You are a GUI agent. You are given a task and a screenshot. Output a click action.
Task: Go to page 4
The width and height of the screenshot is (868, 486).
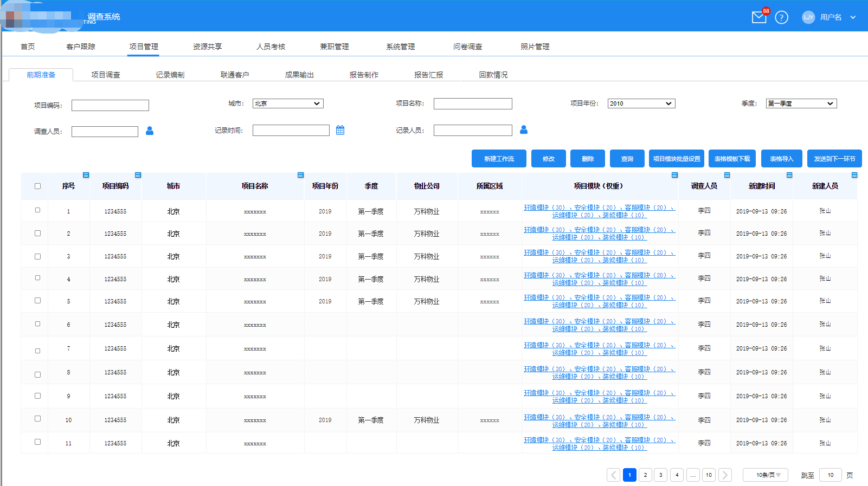677,475
